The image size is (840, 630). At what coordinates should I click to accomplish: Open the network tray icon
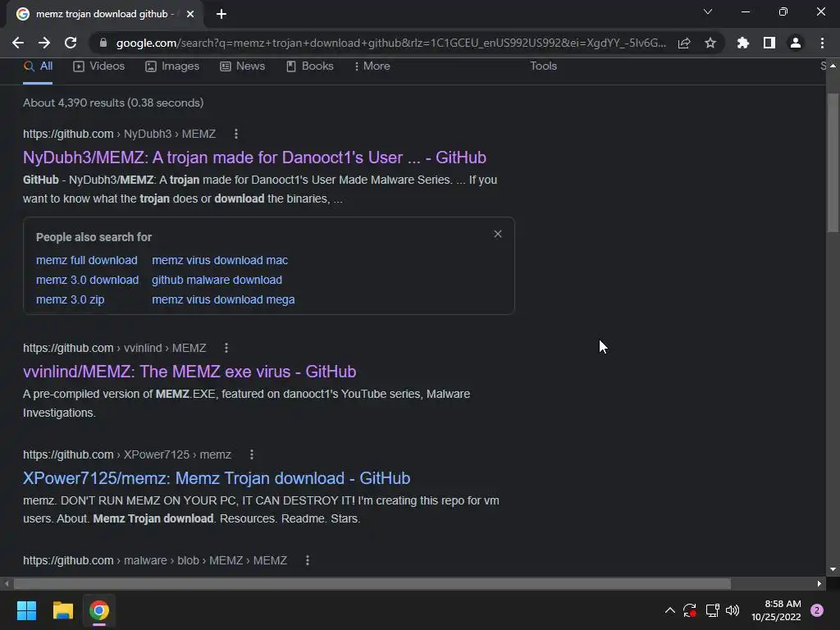pyautogui.click(x=712, y=610)
